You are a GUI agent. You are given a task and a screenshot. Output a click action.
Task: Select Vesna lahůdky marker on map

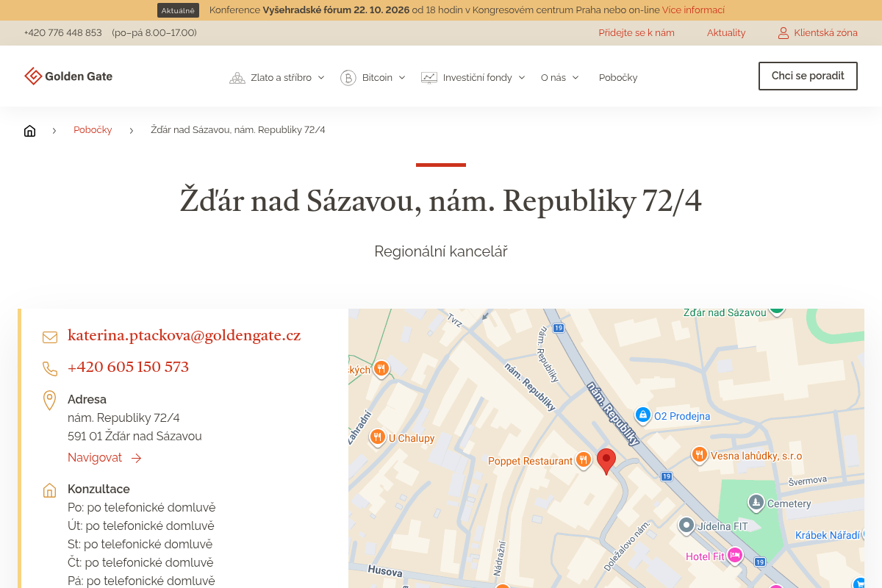700,456
